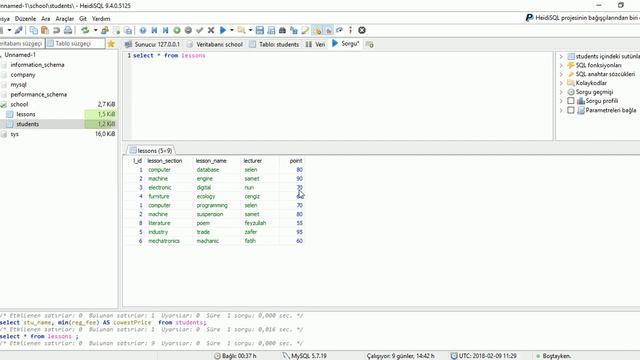Switch to the Veri tab
This screenshot has height=360, width=640.
tap(315, 44)
